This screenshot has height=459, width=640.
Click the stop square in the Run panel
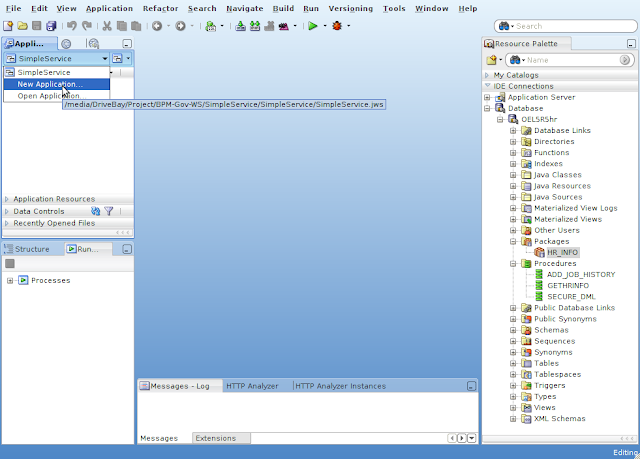tap(10, 264)
